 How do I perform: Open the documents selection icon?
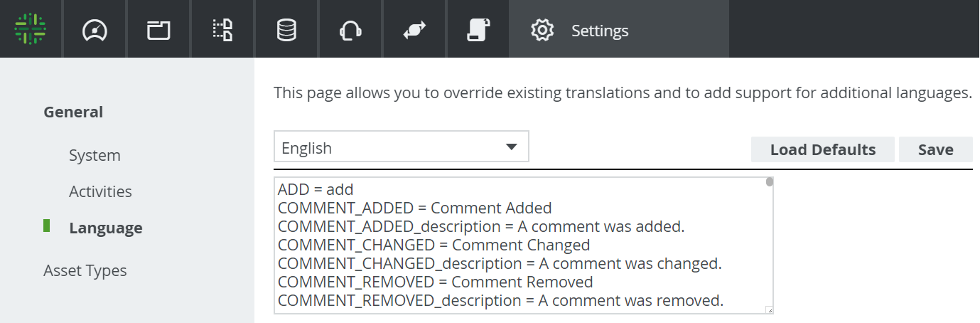pyautogui.click(x=222, y=30)
